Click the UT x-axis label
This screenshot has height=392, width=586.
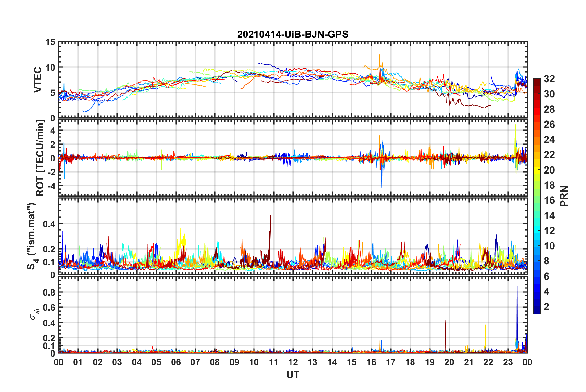click(293, 375)
